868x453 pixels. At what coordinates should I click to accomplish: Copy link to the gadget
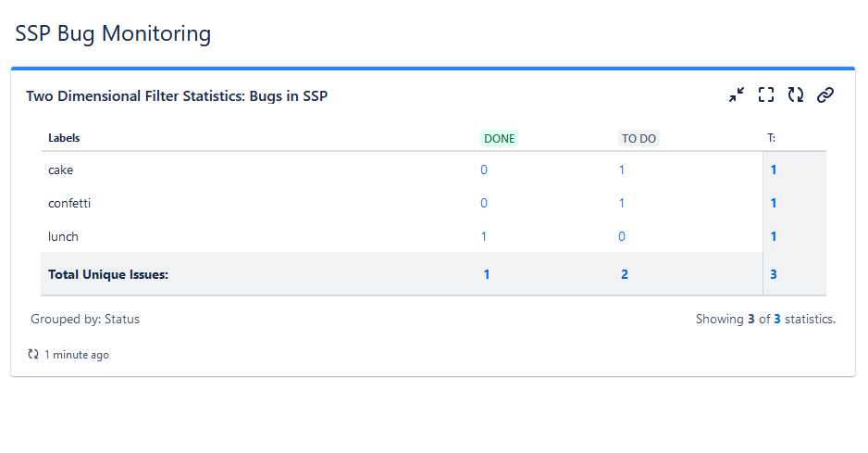825,94
